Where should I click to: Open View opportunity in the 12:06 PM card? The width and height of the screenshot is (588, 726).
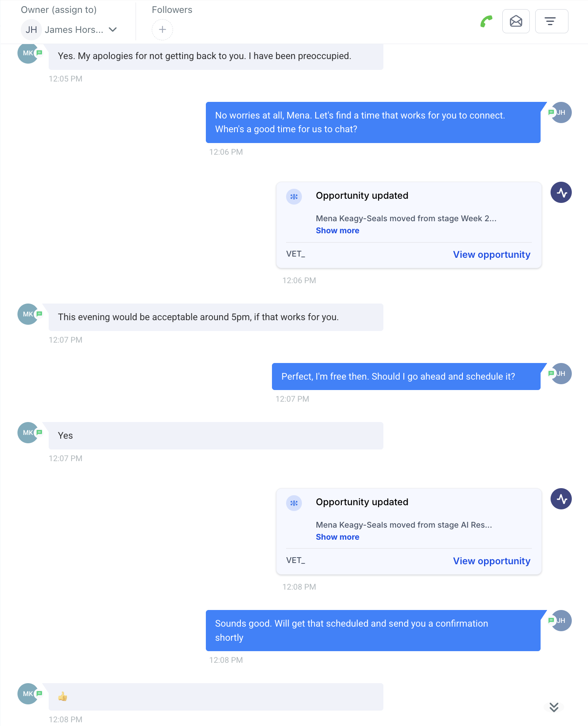point(492,255)
